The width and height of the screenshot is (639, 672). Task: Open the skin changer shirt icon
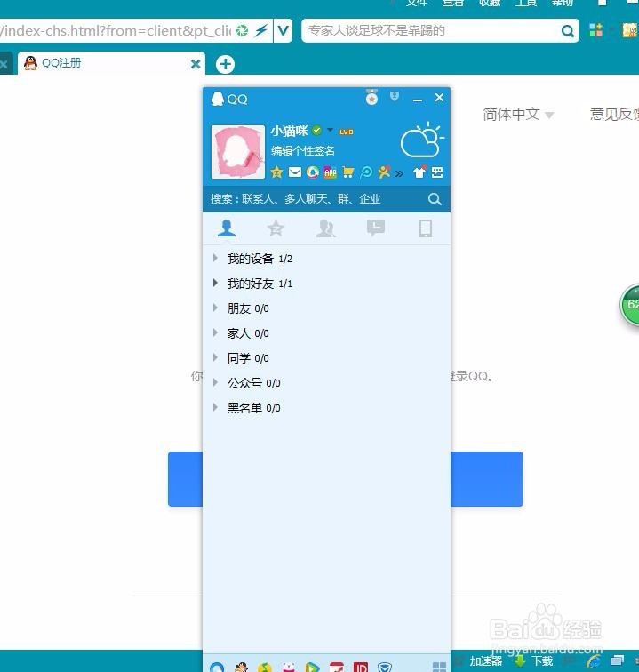pos(419,172)
